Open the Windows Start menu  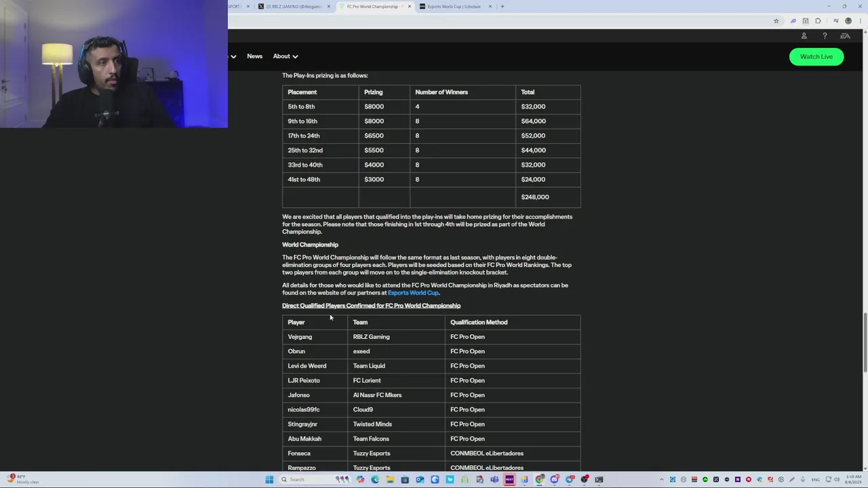click(x=269, y=480)
